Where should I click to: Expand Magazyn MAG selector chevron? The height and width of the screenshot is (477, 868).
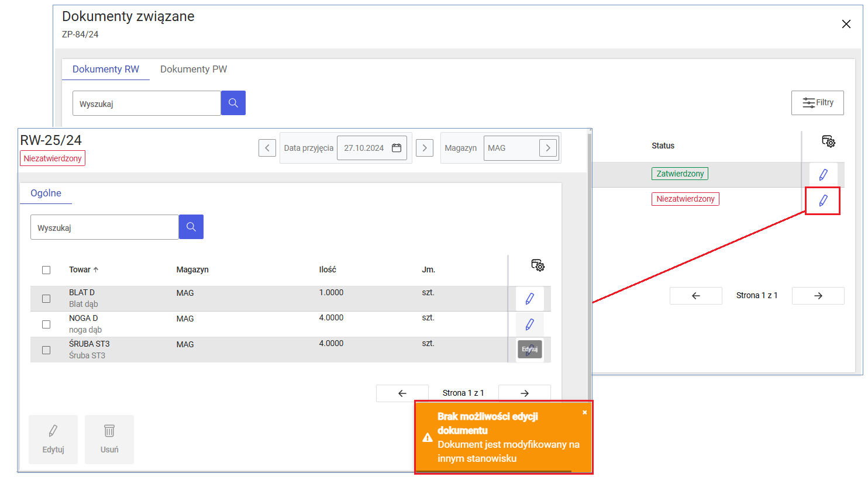548,148
